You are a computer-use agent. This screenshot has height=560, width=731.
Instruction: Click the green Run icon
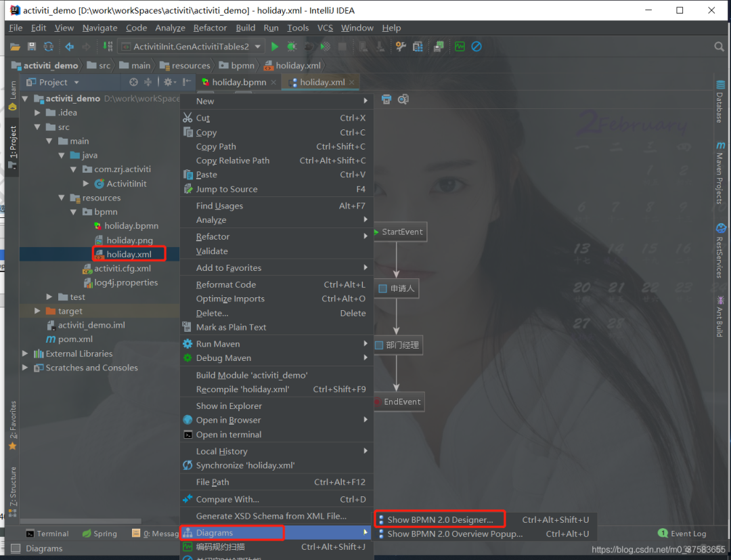(275, 47)
